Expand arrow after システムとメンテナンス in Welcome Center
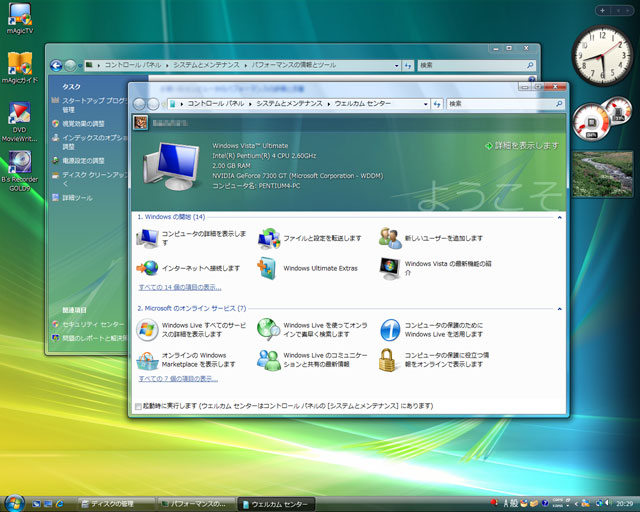The width and height of the screenshot is (640, 512). [x=329, y=104]
